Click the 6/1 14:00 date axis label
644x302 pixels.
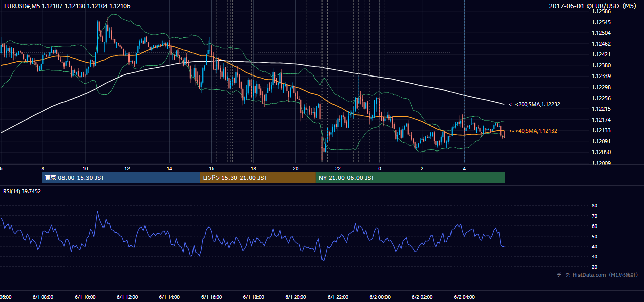169,297
